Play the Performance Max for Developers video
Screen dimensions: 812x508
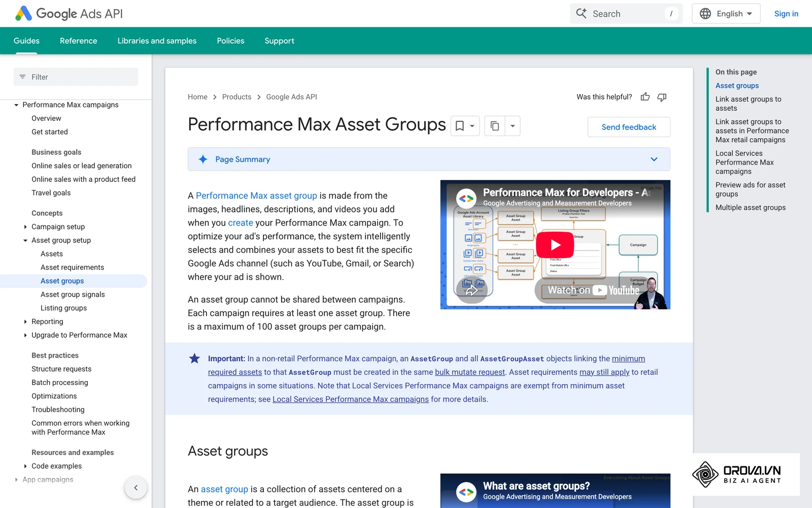click(555, 245)
